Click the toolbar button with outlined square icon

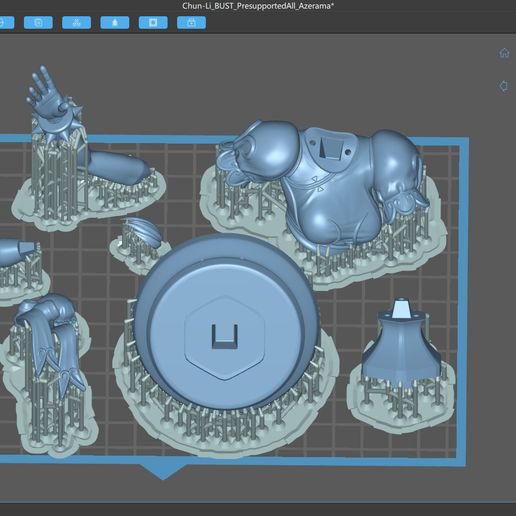coord(38,23)
